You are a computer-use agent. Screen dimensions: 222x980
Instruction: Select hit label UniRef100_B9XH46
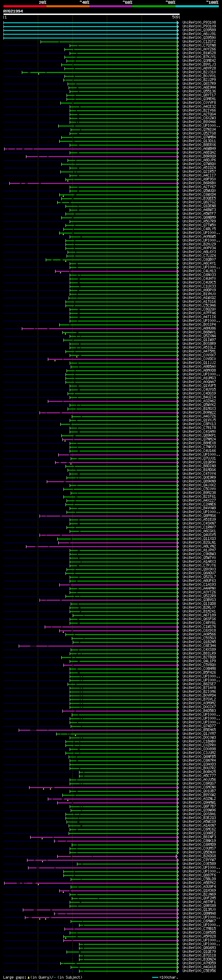[199, 122]
